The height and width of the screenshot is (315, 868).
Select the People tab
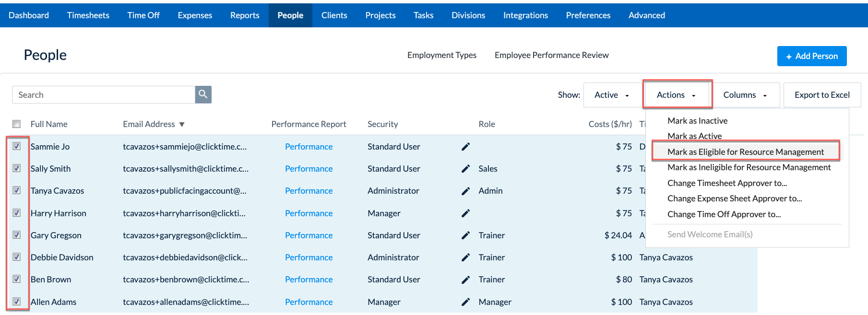[290, 15]
